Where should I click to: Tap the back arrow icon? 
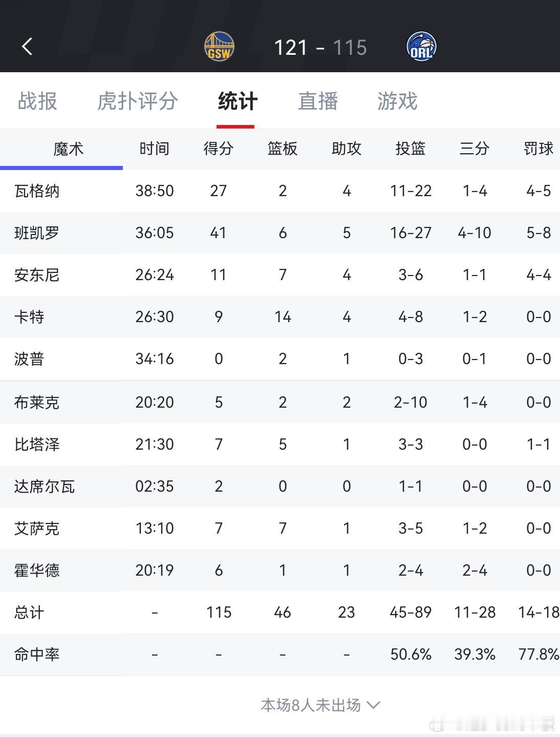27,47
